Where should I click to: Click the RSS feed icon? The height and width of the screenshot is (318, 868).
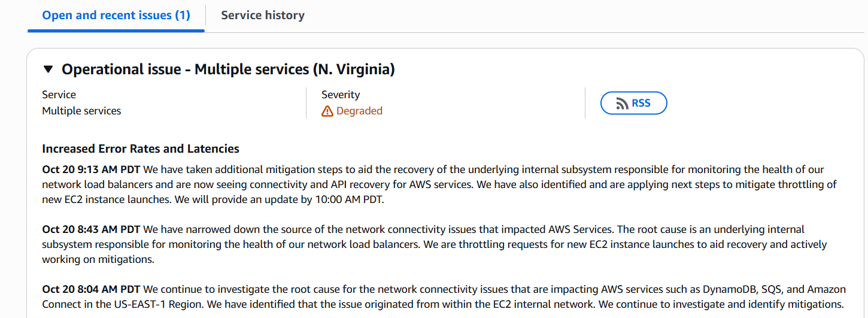coord(622,104)
